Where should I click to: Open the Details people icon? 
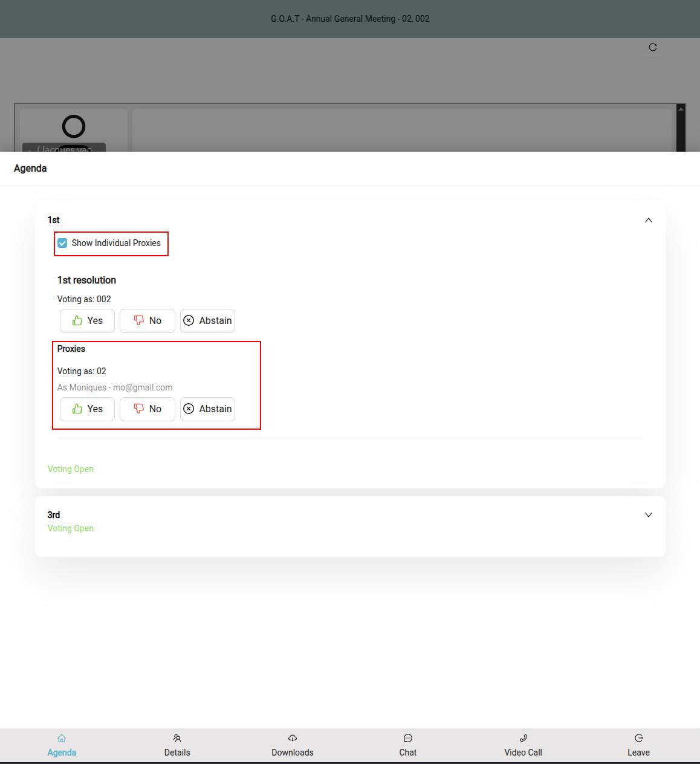[177, 738]
